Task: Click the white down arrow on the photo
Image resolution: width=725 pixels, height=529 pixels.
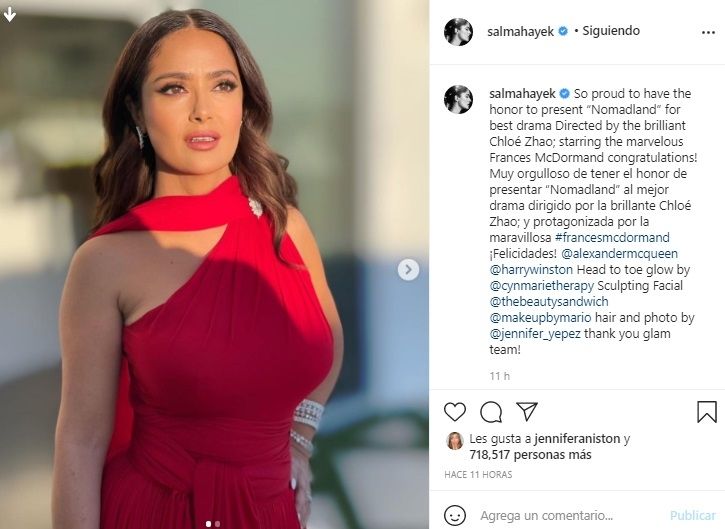Action: point(10,14)
